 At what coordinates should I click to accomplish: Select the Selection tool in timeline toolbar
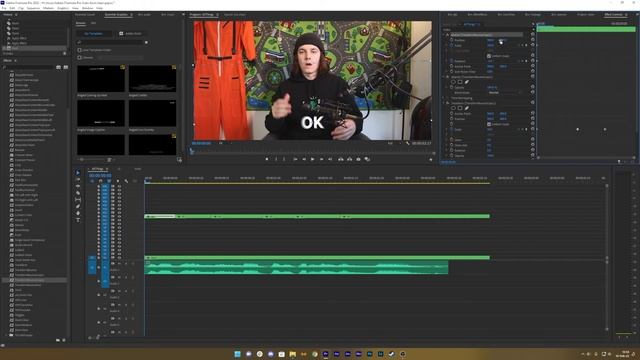click(78, 173)
